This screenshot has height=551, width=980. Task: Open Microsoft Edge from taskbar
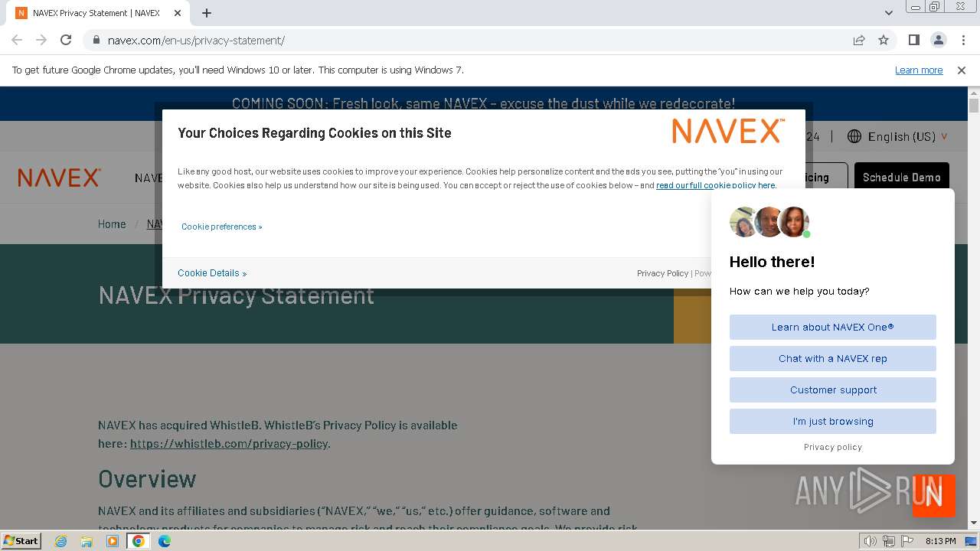[x=165, y=541]
